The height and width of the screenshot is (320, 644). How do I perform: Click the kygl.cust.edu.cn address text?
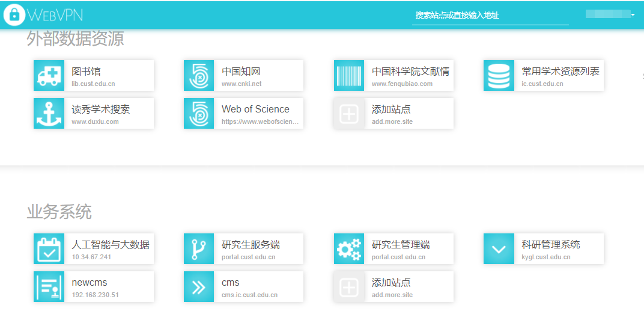pyautogui.click(x=546, y=257)
